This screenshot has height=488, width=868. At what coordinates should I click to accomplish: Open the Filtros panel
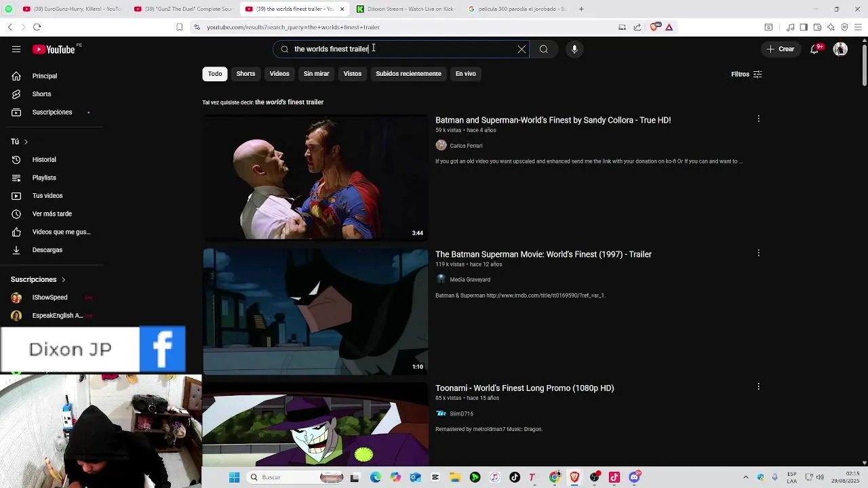tap(747, 74)
